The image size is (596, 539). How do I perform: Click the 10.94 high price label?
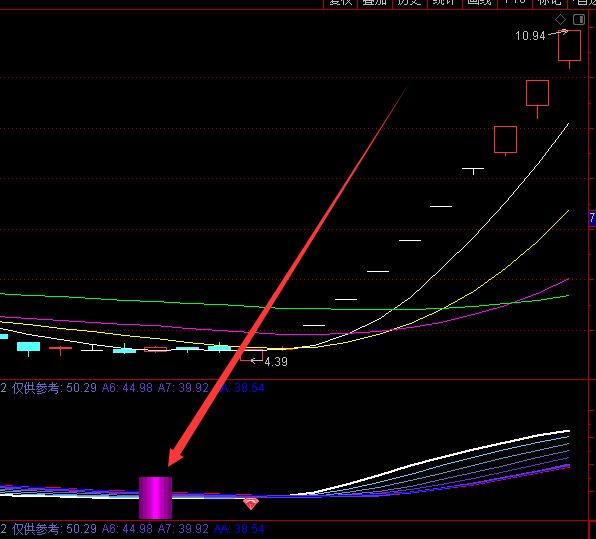click(530, 36)
